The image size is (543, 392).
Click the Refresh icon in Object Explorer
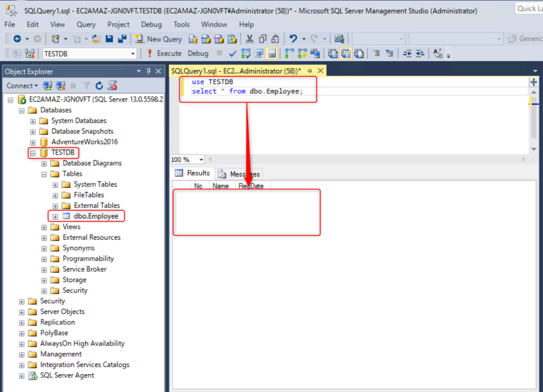click(x=100, y=85)
